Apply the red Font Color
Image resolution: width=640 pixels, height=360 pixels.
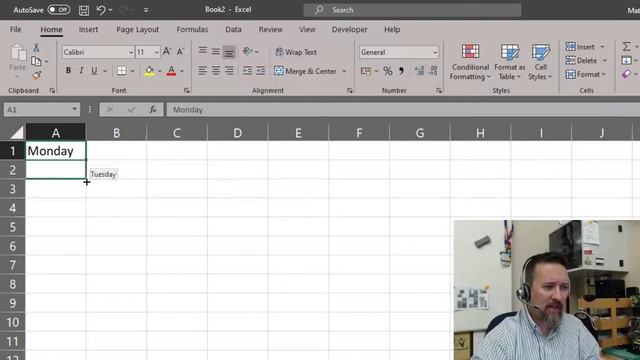point(171,71)
